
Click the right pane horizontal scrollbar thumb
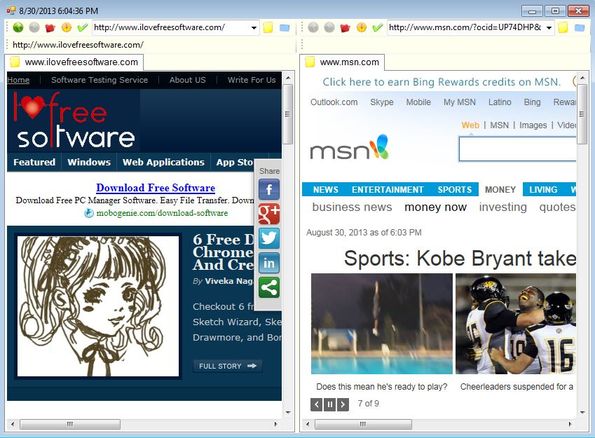(363, 424)
